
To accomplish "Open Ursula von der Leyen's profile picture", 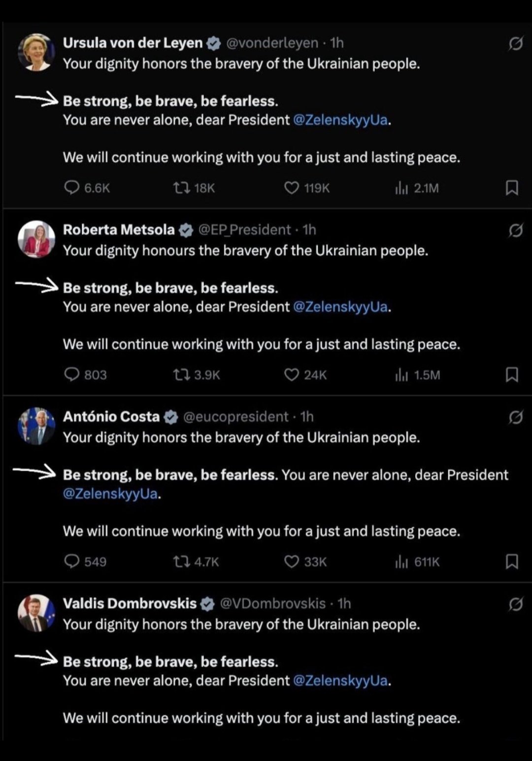I will point(36,52).
